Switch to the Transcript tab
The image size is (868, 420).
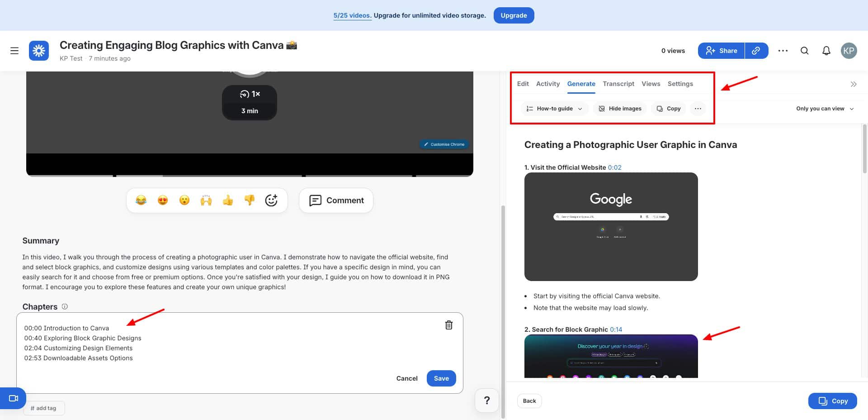pos(618,84)
